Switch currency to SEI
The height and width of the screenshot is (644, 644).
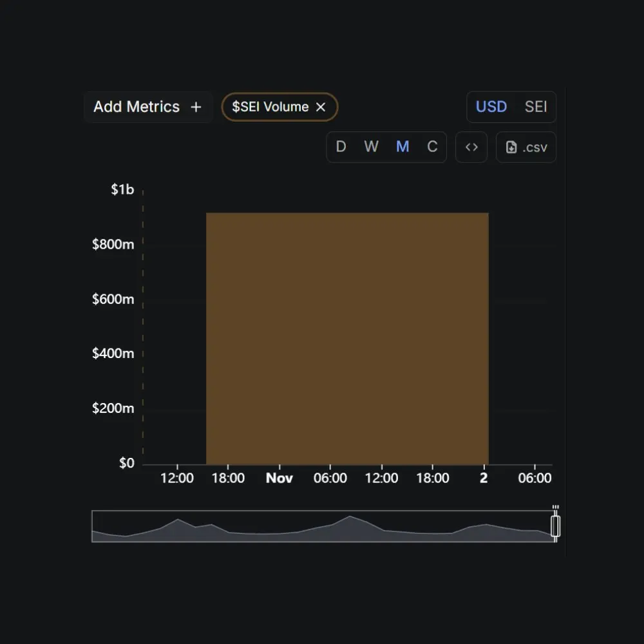pos(535,107)
